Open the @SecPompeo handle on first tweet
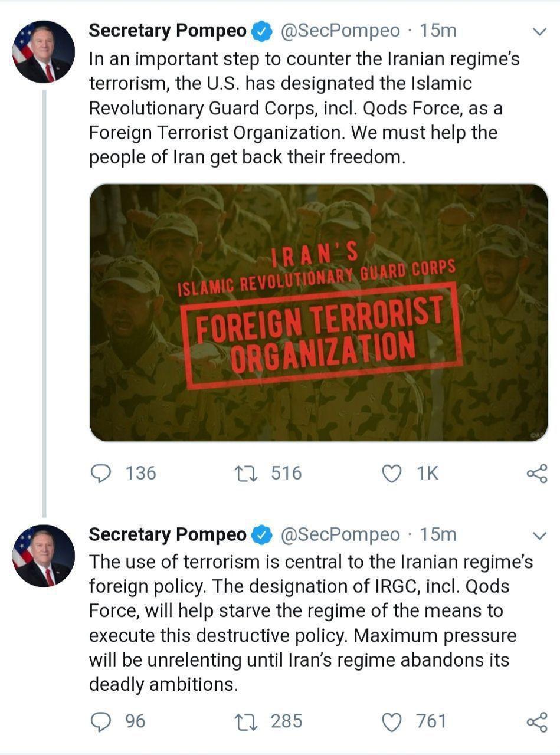 point(339,31)
